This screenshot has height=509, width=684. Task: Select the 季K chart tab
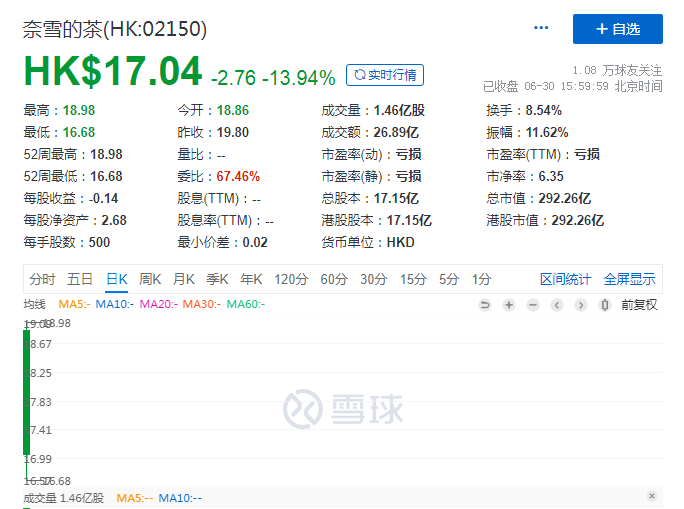[x=217, y=279]
